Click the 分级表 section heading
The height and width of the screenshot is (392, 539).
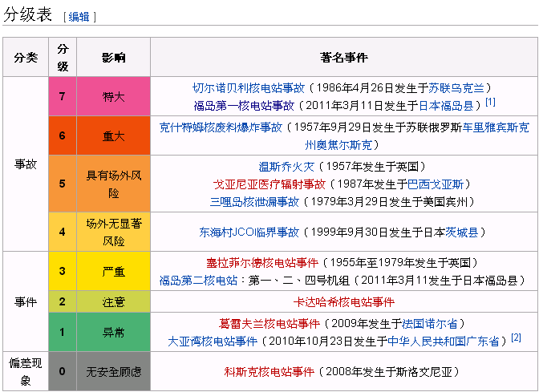click(x=27, y=14)
